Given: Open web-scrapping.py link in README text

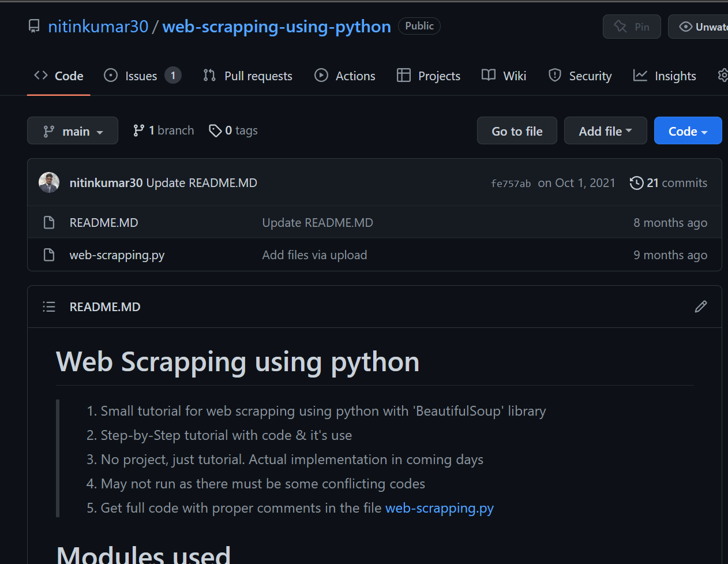Looking at the screenshot, I should pos(439,508).
